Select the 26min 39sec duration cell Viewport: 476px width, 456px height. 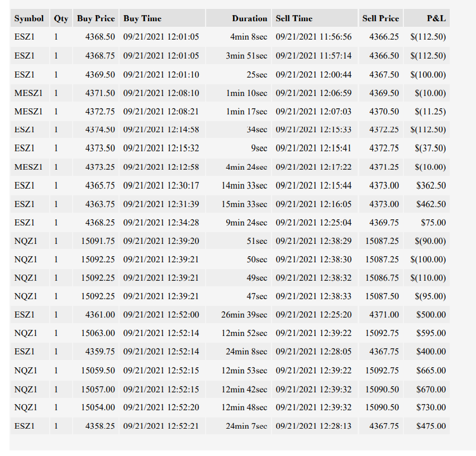point(239,315)
